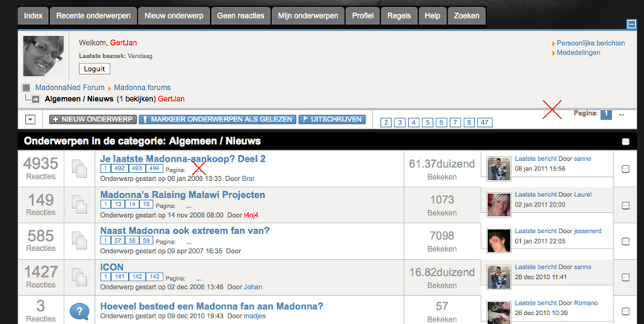Select checkbox for Raising Malawi topic
The width and height of the screenshot is (644, 324).
click(x=625, y=205)
